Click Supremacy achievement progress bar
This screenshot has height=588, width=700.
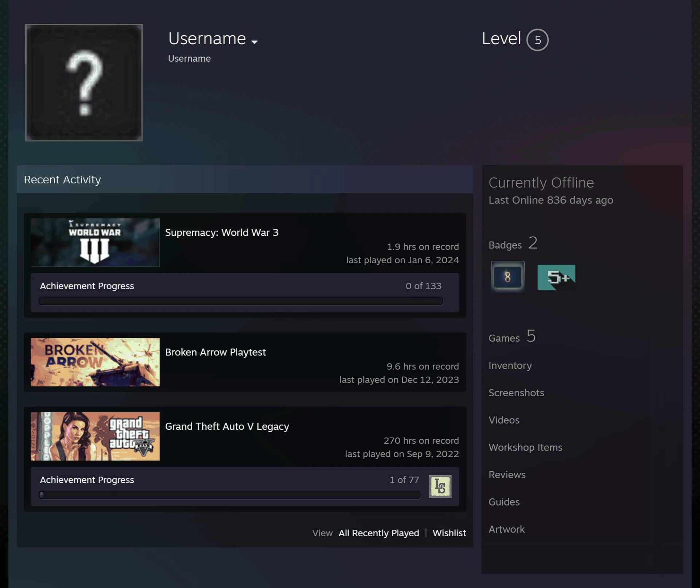point(241,301)
